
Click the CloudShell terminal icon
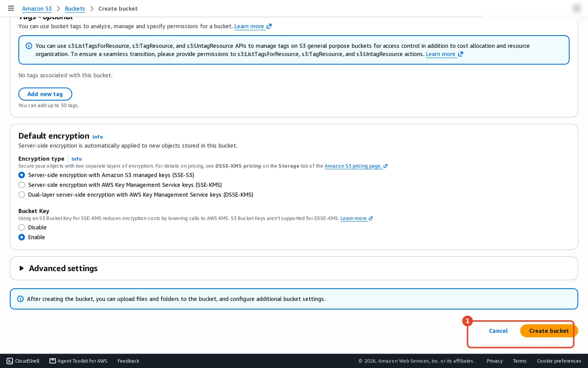pos(10,361)
